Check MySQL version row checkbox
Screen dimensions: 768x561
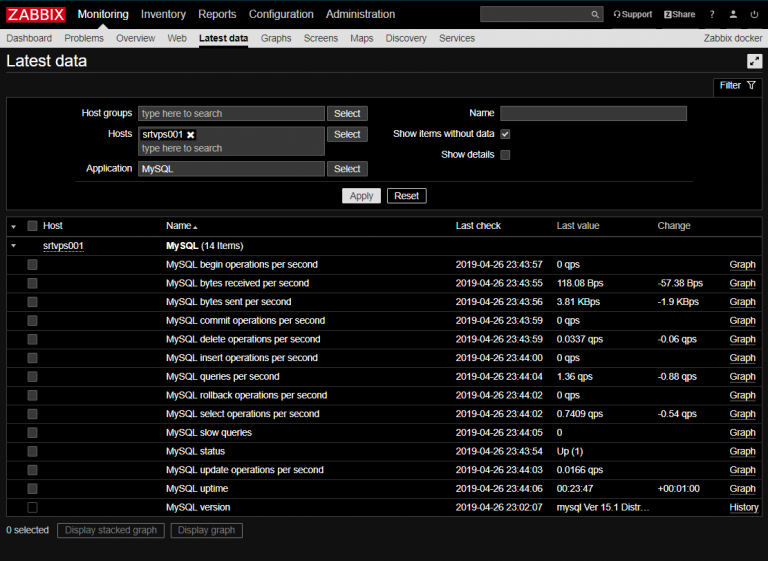point(32,508)
